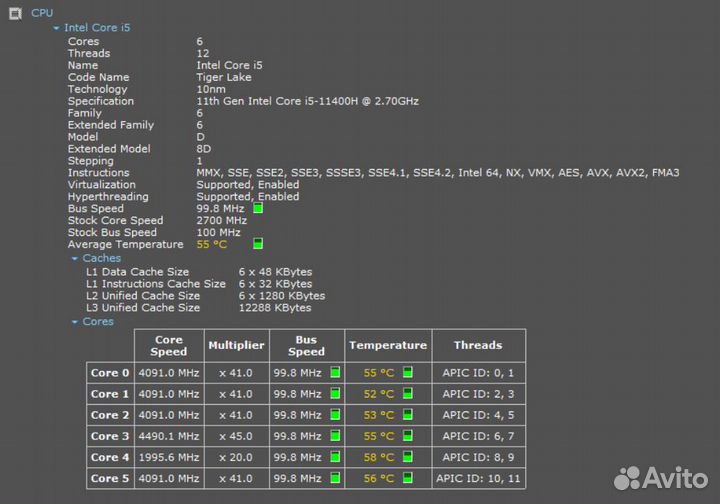Collapse the Cores section arrow
720x504 pixels.
pyautogui.click(x=74, y=322)
